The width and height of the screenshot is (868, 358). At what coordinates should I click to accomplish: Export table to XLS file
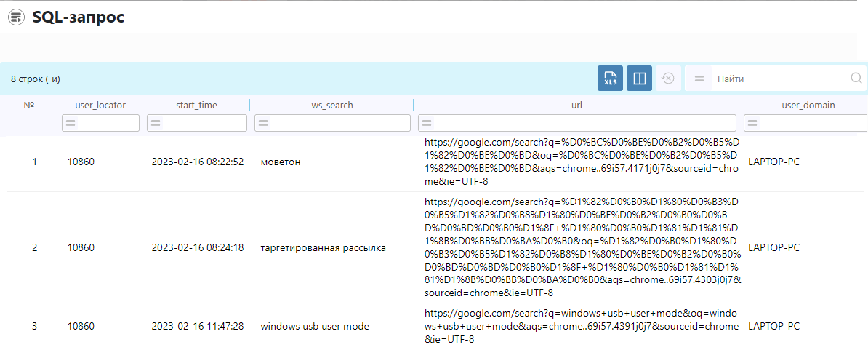coord(610,79)
